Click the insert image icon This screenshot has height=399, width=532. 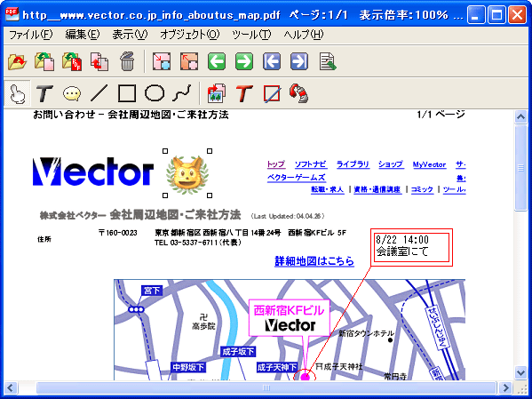pyautogui.click(x=217, y=93)
